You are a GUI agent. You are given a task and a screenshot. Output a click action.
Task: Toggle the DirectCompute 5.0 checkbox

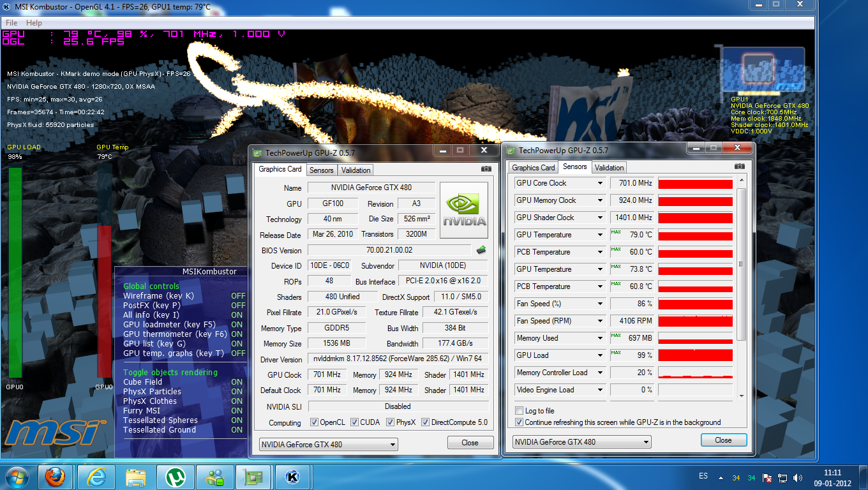(425, 422)
